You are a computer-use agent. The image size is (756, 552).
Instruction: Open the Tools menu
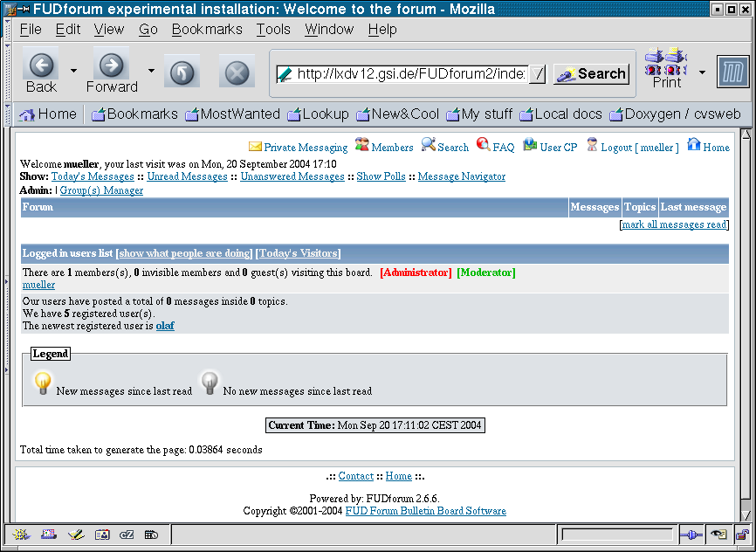273,29
